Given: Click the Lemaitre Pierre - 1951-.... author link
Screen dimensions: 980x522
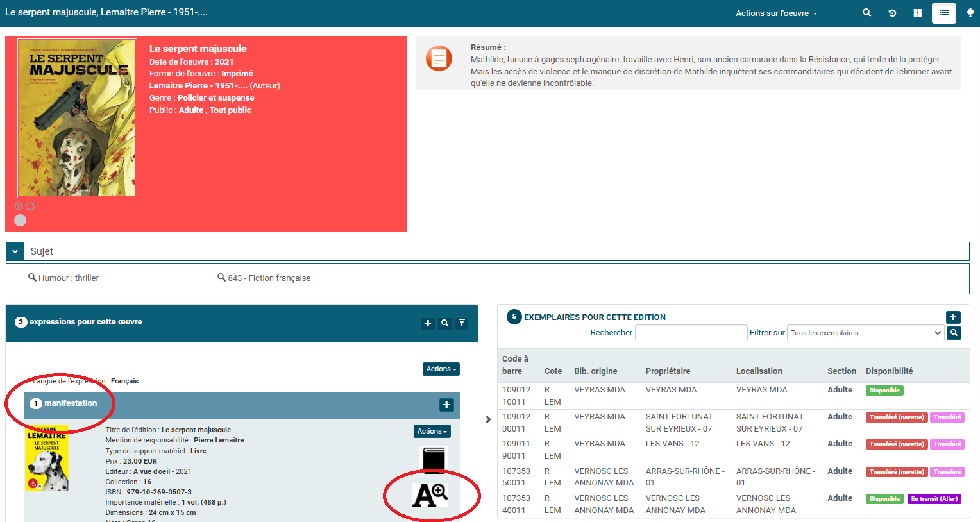Looking at the screenshot, I should (x=198, y=86).
